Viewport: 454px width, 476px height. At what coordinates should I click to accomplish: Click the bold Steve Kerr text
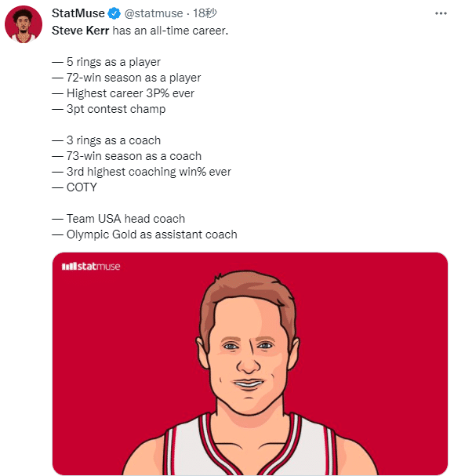click(80, 31)
